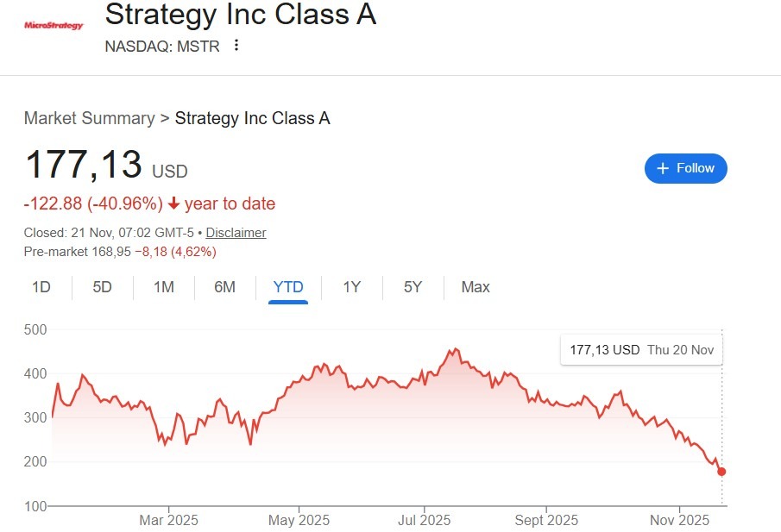This screenshot has height=532, width=781.
Task: Select the 6M time range
Action: point(224,286)
